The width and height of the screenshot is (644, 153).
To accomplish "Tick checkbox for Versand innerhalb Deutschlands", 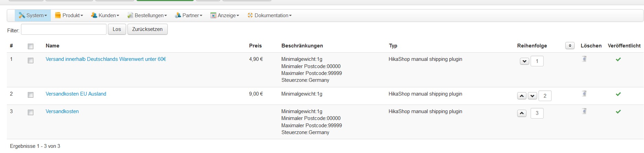I will 31,61.
